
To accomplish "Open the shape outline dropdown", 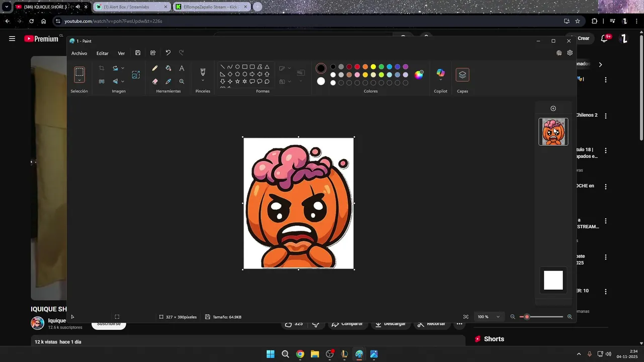I will click(289, 68).
